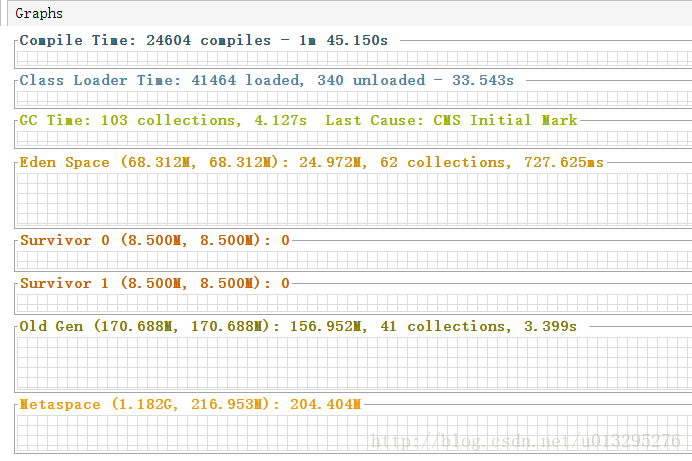This screenshot has height=461, width=692.
Task: Click inside the Eden Space graph
Action: [354, 199]
